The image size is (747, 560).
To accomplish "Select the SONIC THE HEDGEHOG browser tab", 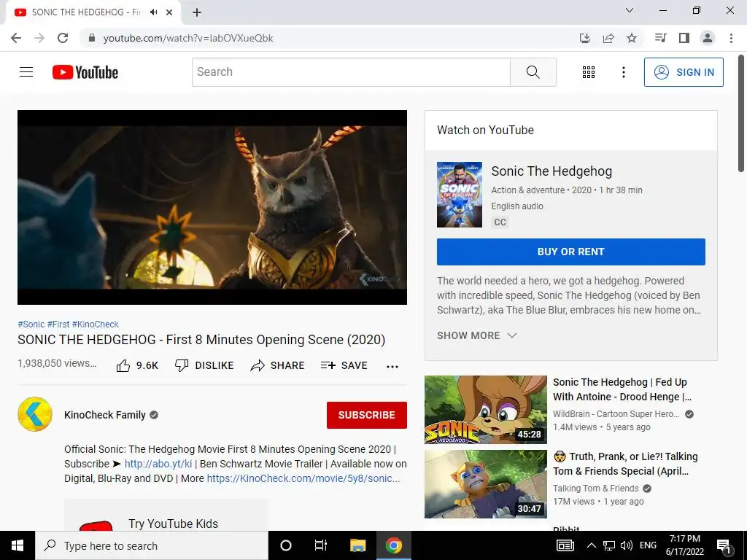I will (x=86, y=12).
